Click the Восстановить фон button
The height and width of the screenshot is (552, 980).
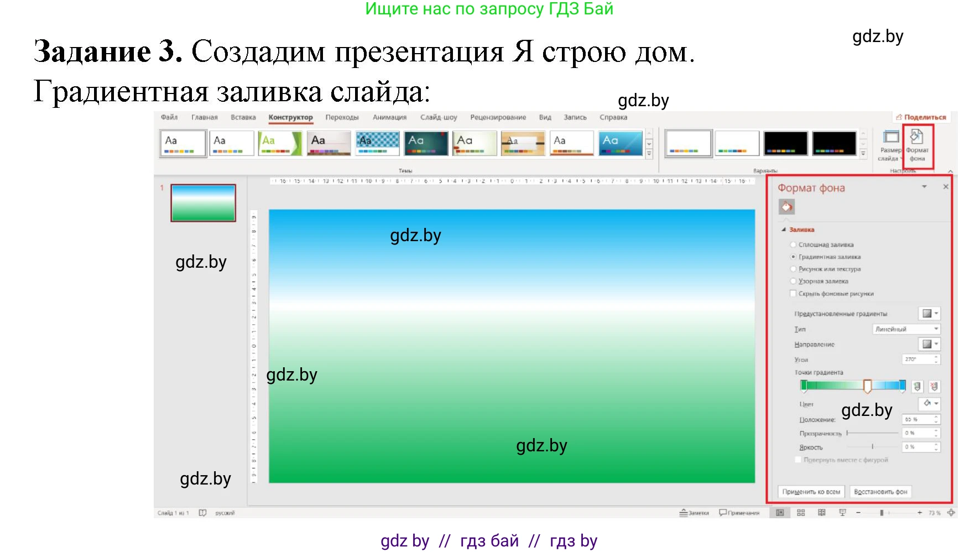(880, 491)
